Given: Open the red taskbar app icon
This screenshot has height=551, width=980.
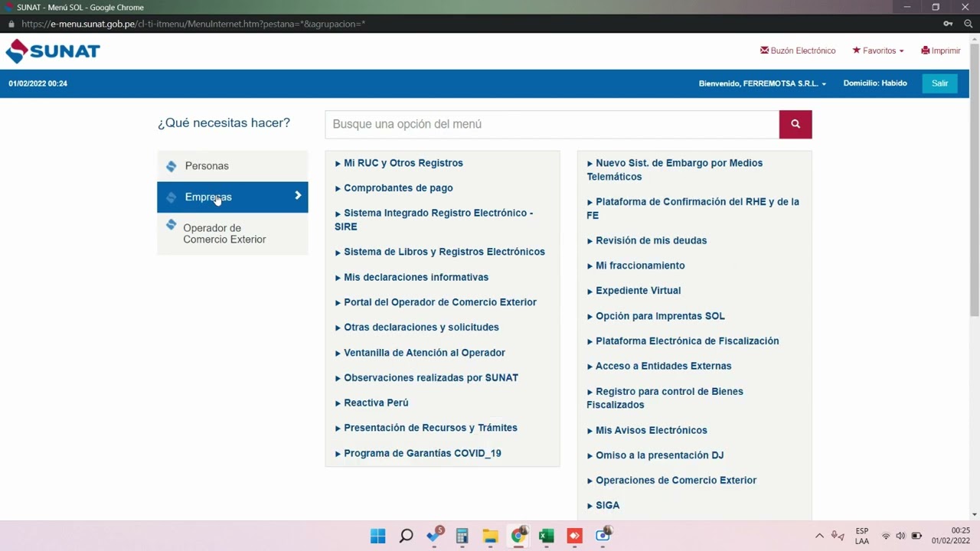Looking at the screenshot, I should coord(574,536).
